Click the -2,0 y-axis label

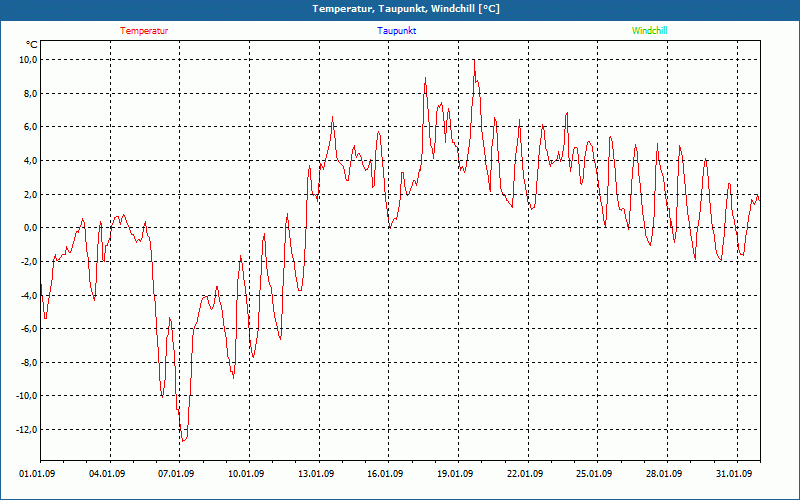click(x=29, y=261)
